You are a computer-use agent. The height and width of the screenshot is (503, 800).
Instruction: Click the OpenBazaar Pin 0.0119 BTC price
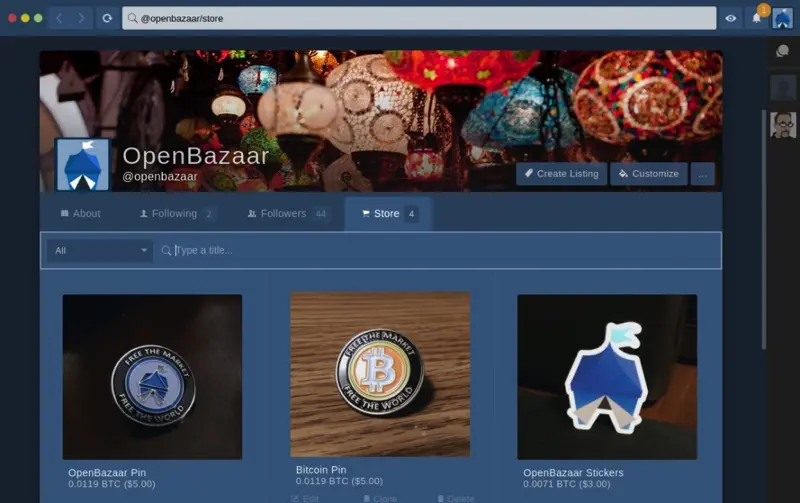[x=112, y=484]
